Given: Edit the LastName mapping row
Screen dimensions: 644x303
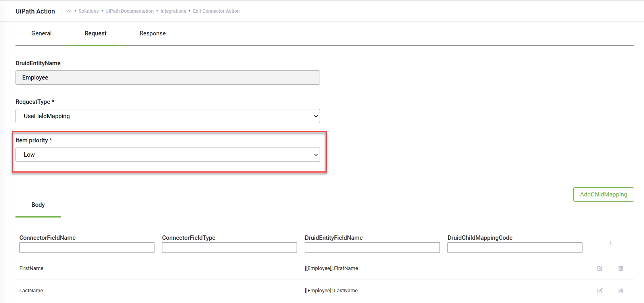Looking at the screenshot, I should pos(600,291).
